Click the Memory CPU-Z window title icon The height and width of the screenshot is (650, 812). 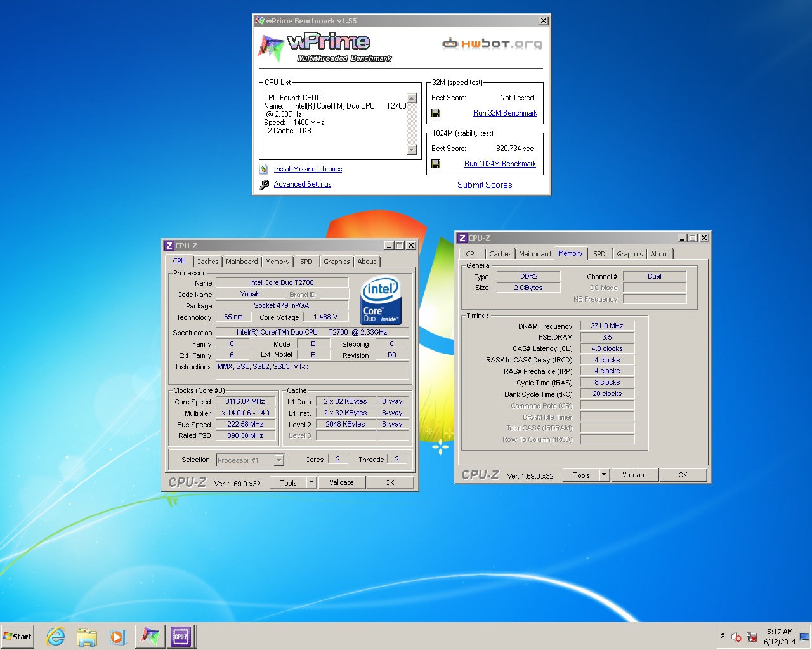click(462, 238)
